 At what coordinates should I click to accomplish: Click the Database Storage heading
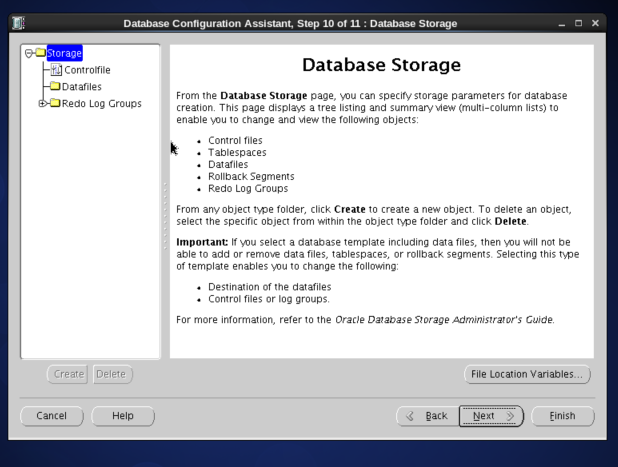381,65
